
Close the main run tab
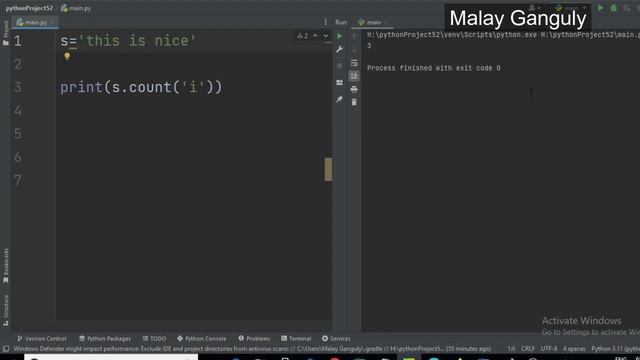[386, 22]
